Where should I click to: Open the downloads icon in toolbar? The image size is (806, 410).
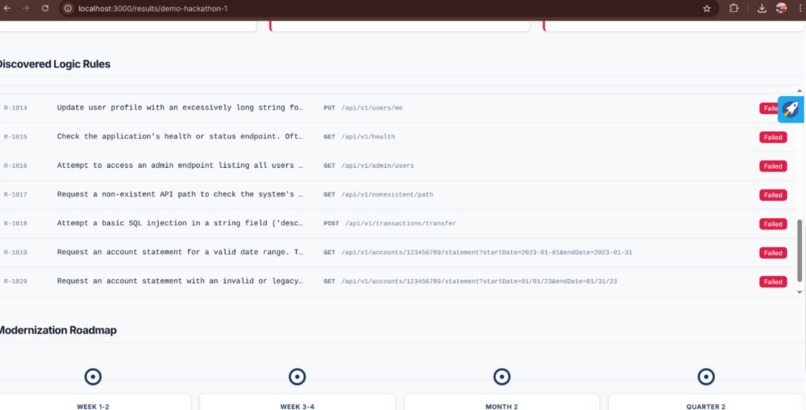pos(762,8)
